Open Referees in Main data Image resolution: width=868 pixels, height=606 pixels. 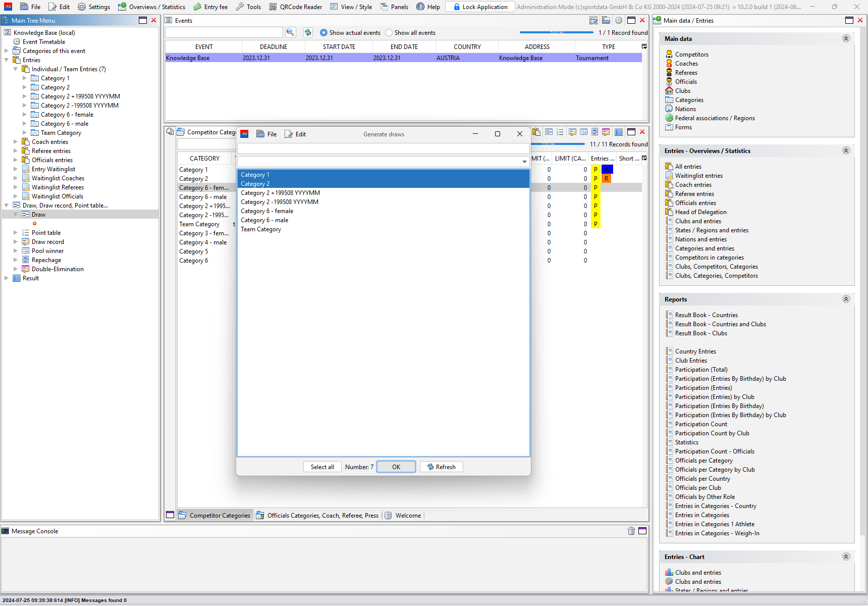(686, 73)
